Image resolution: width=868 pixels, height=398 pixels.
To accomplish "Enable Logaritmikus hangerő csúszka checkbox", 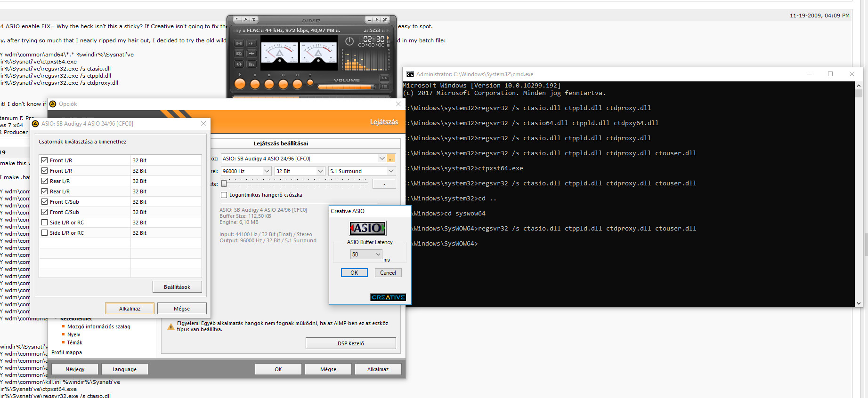I will 224,195.
